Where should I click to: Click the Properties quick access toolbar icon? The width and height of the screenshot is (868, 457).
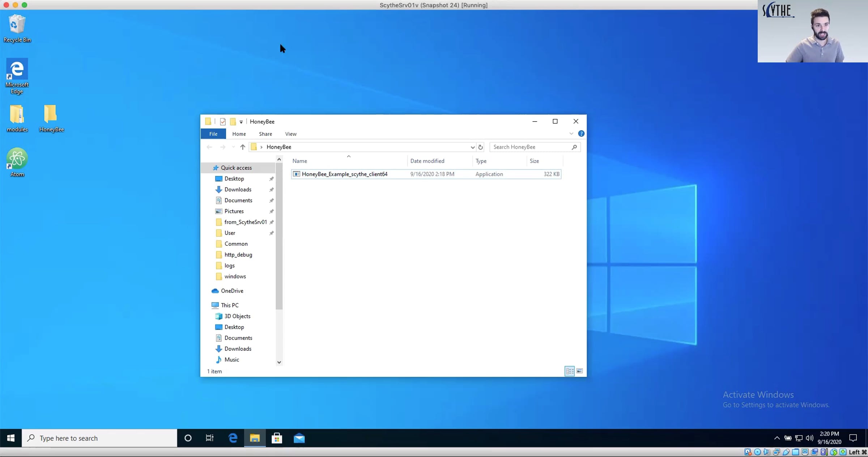pos(223,122)
